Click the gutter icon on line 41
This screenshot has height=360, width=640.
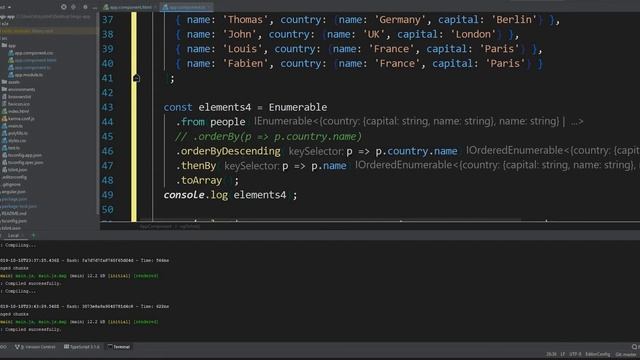pos(137,78)
